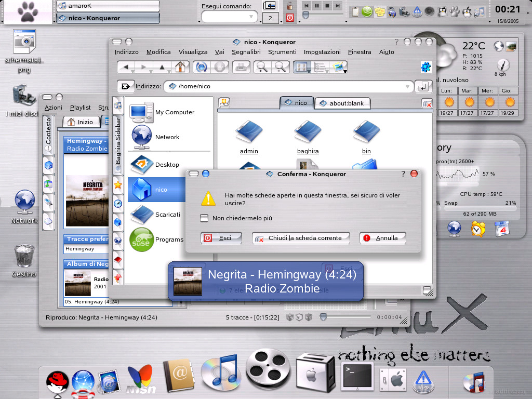Click the Inizio tab in amaroK
532x399 pixels.
click(82, 122)
